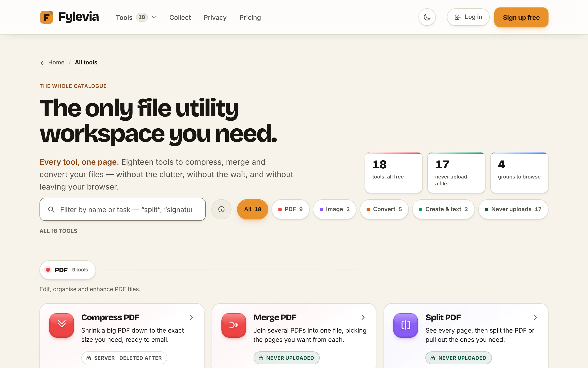Open the Compress PDF card arrow

tap(191, 317)
